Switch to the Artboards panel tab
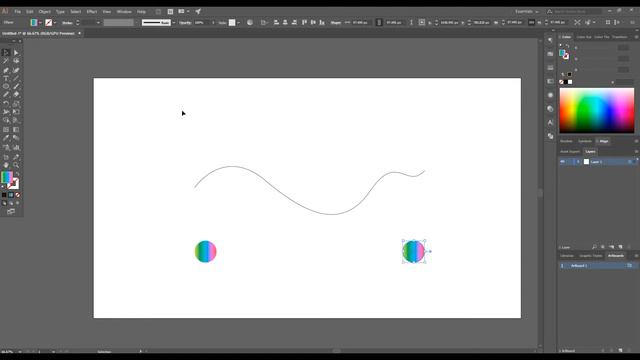Screen dimensions: 640x360 (x=616, y=256)
